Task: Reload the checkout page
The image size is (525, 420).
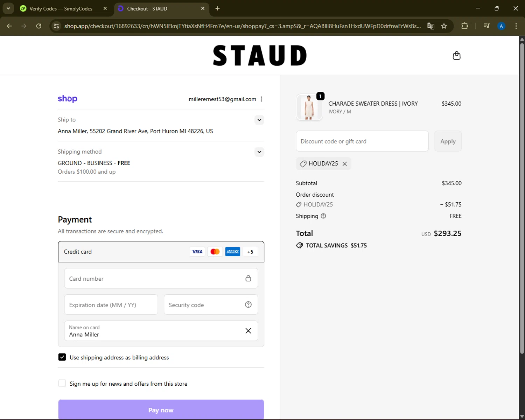Action: (39, 26)
